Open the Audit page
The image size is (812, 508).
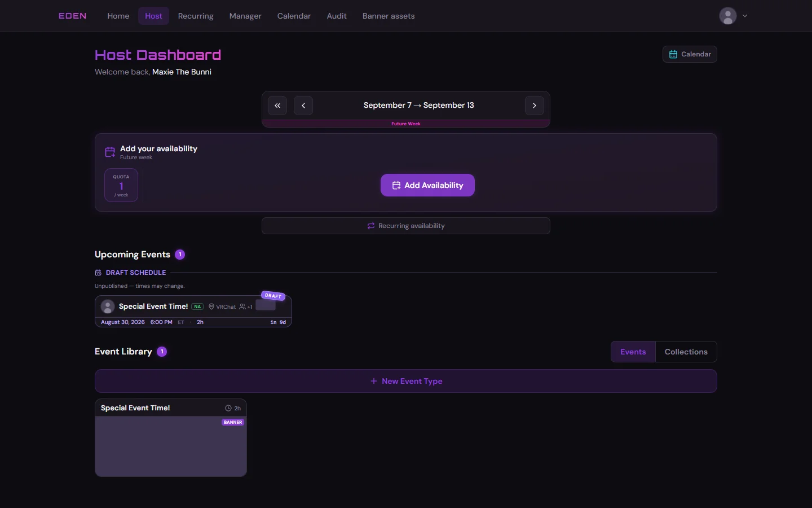(337, 16)
